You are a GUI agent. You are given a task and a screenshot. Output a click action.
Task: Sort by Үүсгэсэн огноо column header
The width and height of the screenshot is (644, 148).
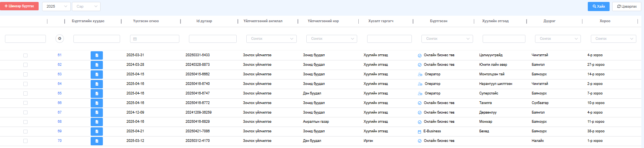click(146, 21)
